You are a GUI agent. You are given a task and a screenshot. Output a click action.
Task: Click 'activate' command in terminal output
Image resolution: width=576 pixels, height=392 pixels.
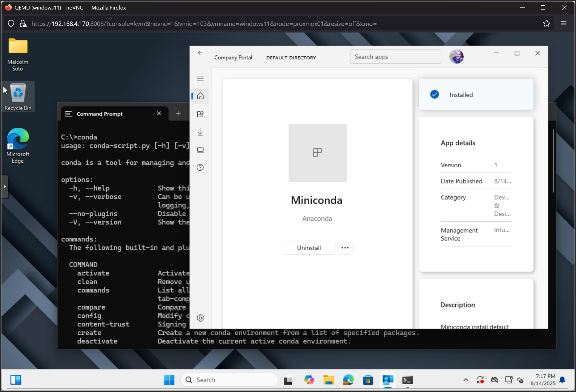(93, 273)
